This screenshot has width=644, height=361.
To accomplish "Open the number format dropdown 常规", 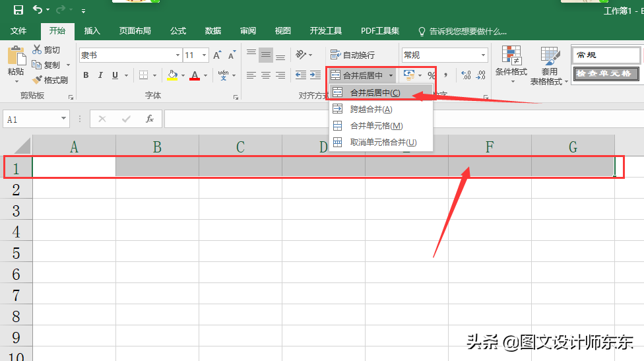I will coord(483,55).
